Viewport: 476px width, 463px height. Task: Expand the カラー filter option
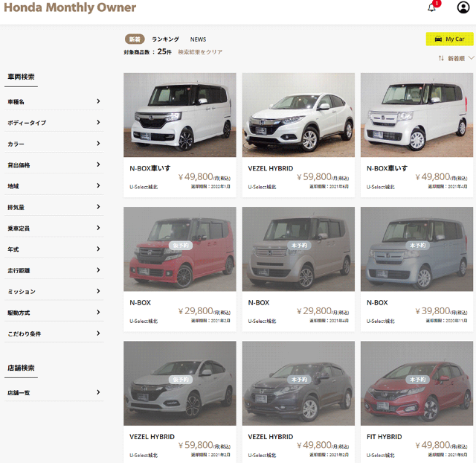click(54, 144)
